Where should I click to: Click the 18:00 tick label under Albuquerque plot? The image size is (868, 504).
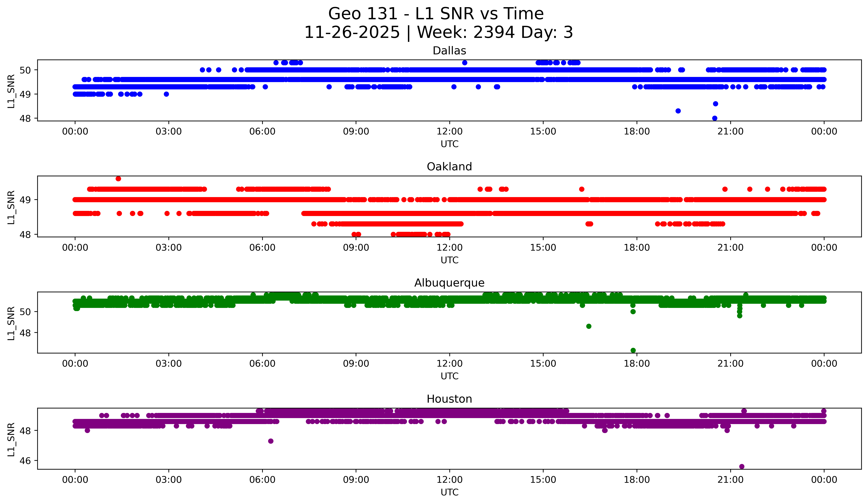pos(637,363)
